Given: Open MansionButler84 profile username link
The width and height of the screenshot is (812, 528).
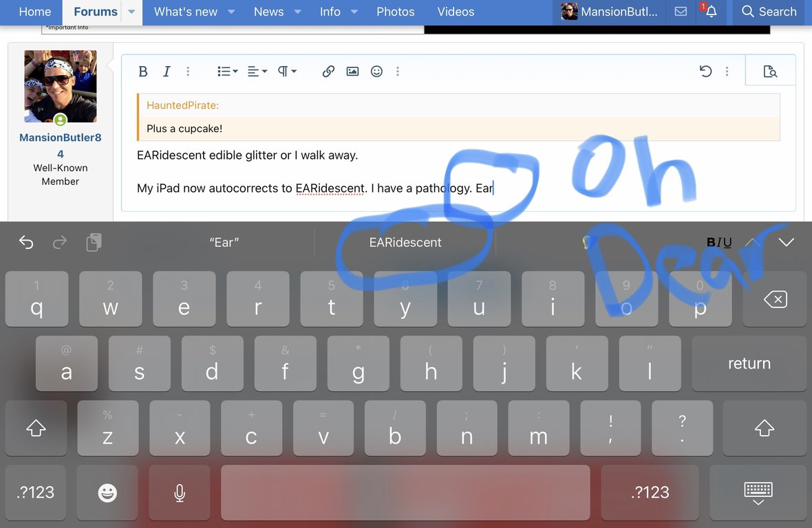Looking at the screenshot, I should (x=61, y=145).
